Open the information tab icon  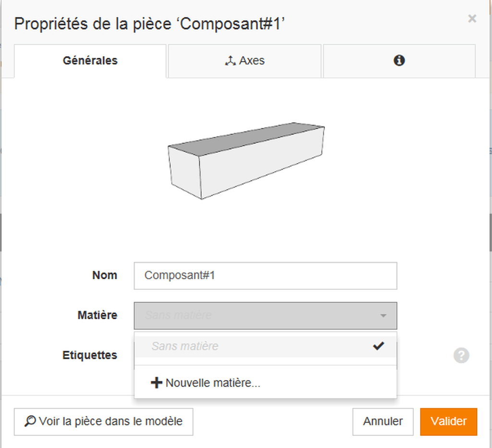click(x=399, y=60)
